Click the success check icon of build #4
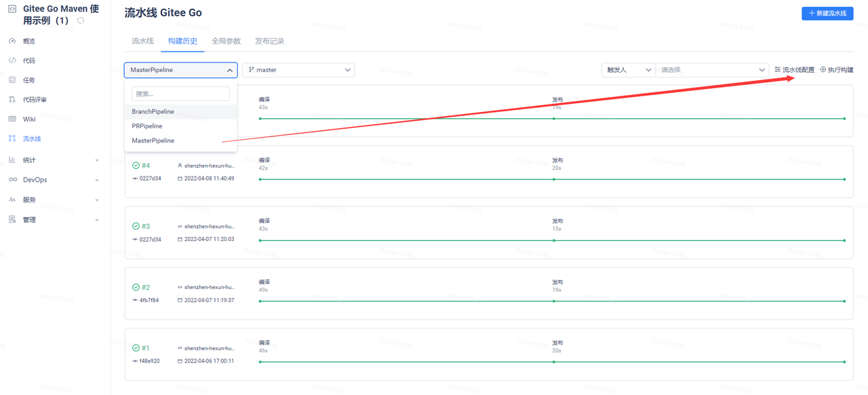The width and height of the screenshot is (868, 395). [136, 166]
